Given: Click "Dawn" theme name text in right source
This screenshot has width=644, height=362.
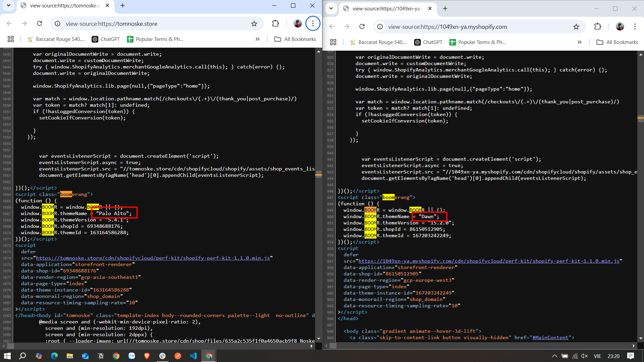Looking at the screenshot, I should coord(428,216).
